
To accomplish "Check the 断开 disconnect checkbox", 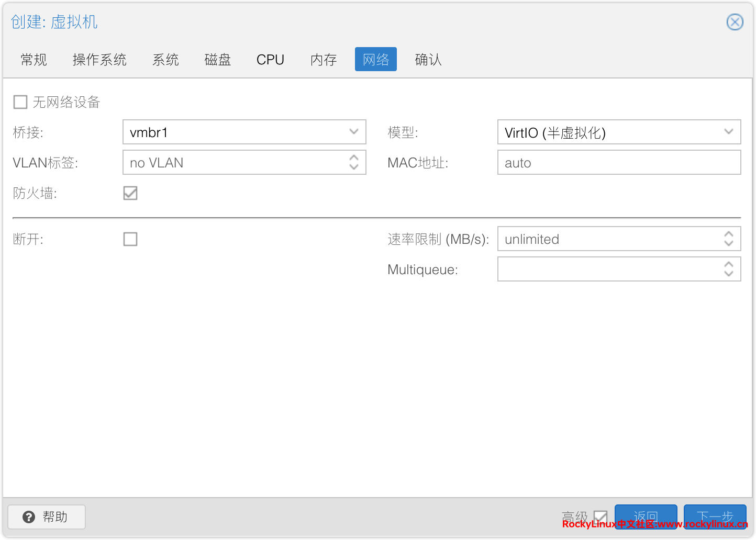I will pos(130,239).
